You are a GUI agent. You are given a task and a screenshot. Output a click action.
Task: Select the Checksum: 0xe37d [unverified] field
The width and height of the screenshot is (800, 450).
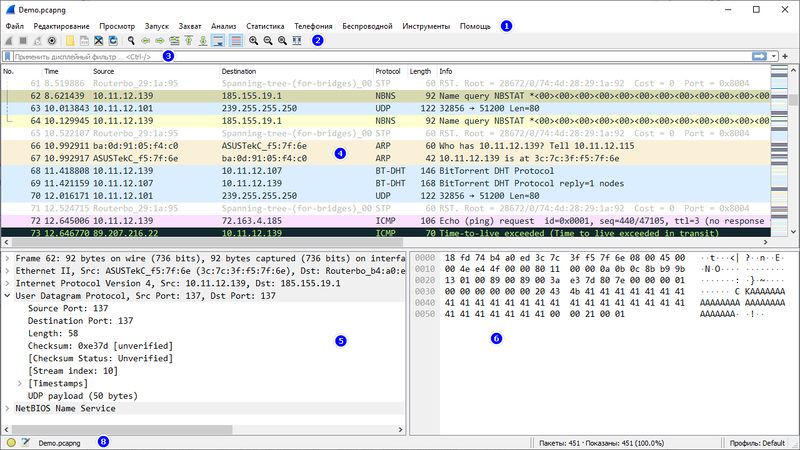point(101,346)
